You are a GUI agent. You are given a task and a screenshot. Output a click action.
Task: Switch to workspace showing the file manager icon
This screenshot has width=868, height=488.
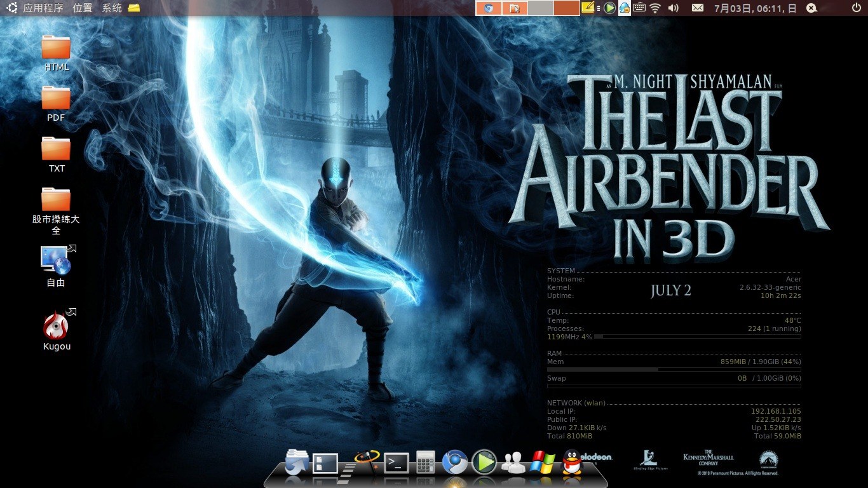[x=515, y=8]
